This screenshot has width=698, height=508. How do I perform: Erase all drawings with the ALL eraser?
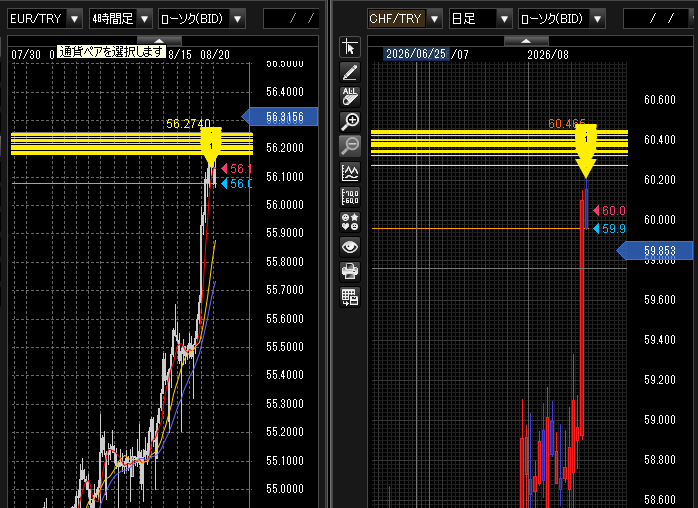(350, 97)
